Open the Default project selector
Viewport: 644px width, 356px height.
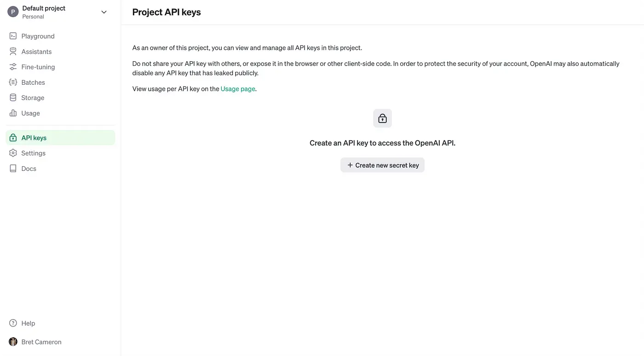point(57,12)
